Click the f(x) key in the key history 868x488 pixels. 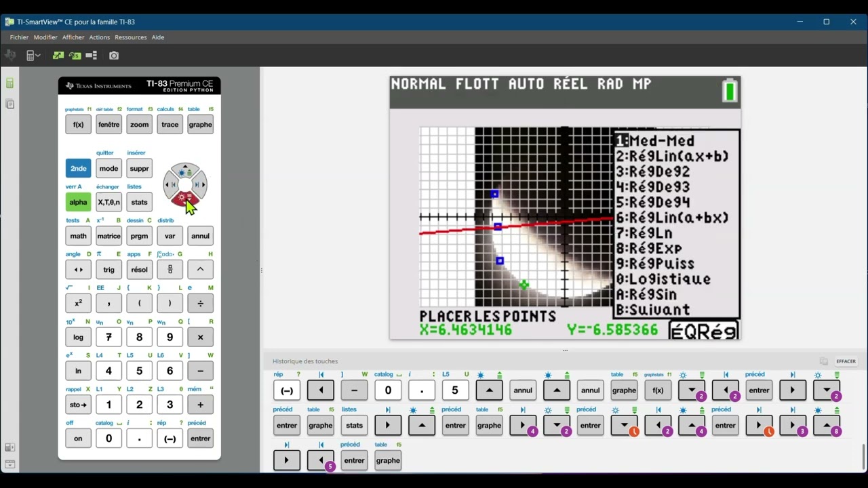[x=658, y=390]
